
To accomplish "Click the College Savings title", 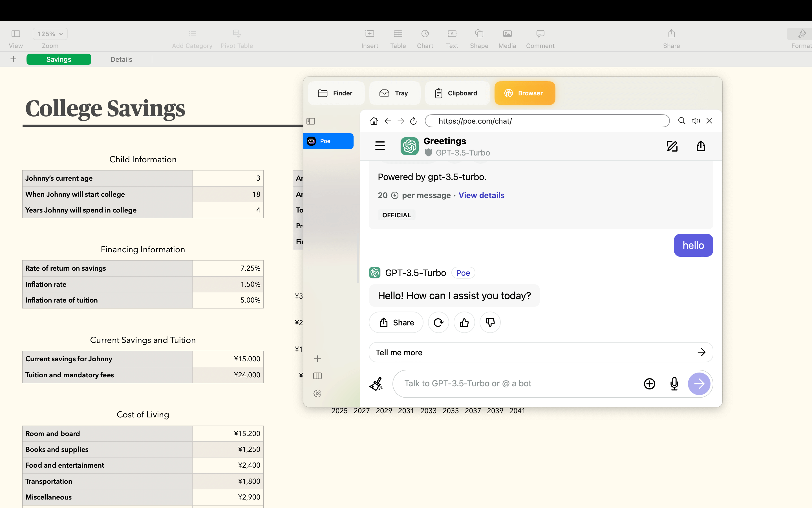I will click(x=105, y=109).
